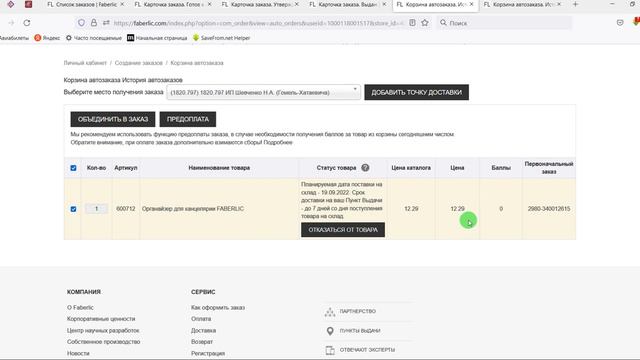Image resolution: width=640 pixels, height=360 pixels.
Task: Click the ОТКАЗАТЬСЯ ОТ ТОВАРА button
Action: (343, 230)
